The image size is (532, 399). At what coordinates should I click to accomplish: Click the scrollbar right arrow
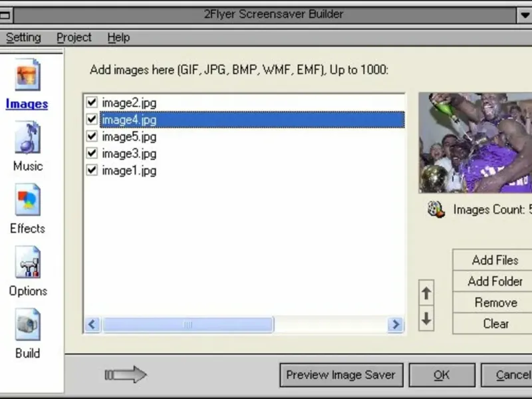coord(395,325)
